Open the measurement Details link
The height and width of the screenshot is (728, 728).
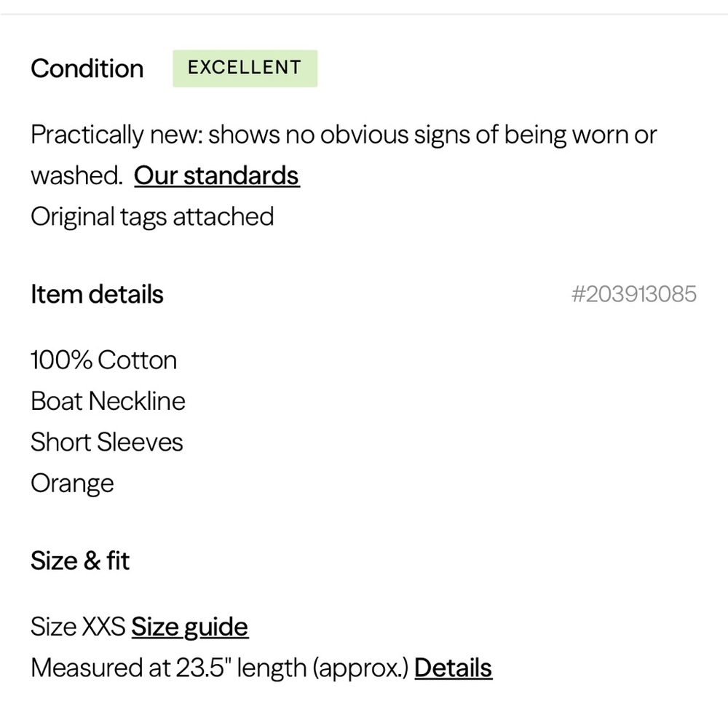(453, 668)
